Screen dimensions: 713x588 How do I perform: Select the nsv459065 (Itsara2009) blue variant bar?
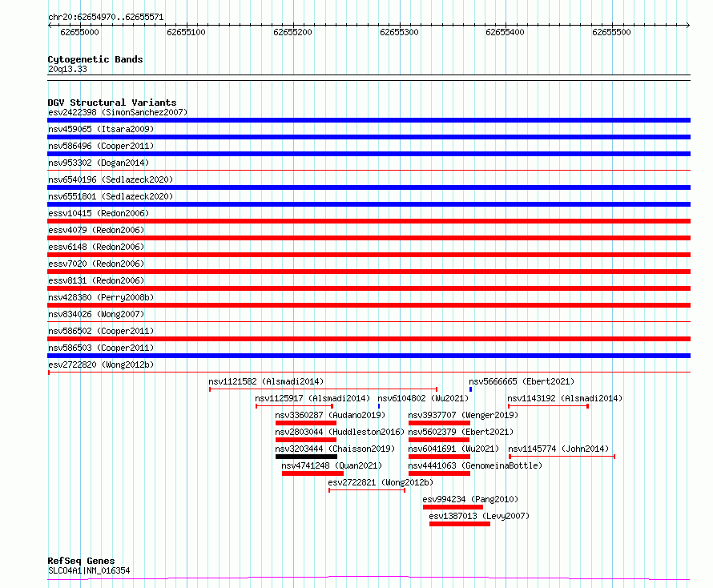369,137
